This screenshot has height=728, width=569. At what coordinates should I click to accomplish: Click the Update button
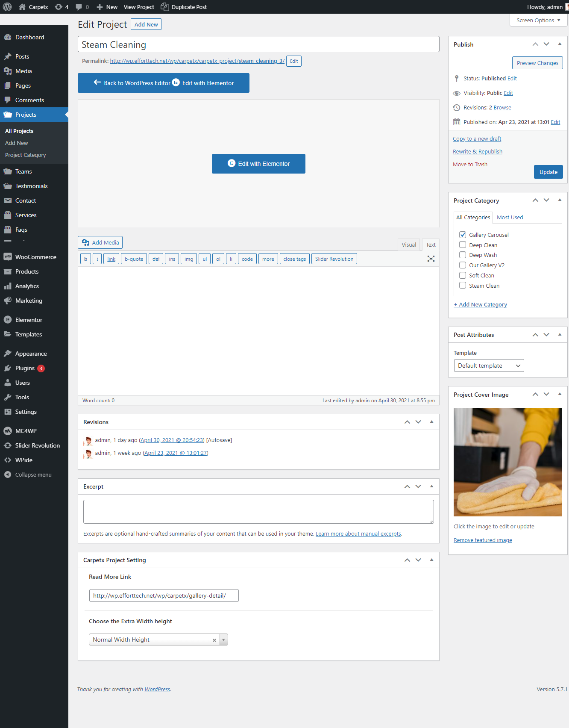pos(548,172)
